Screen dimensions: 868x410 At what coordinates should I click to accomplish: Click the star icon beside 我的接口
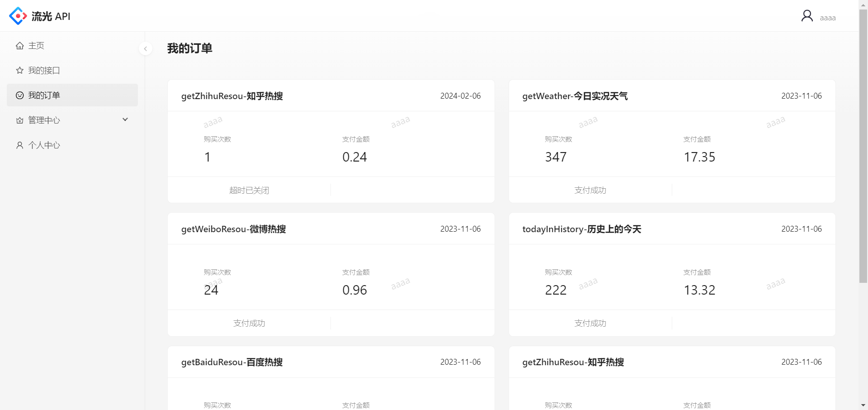(19, 71)
